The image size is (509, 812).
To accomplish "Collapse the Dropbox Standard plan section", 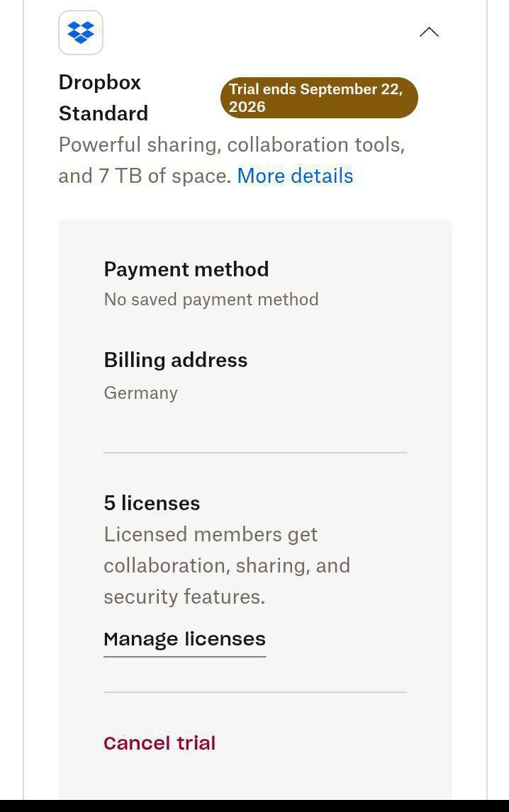I will point(429,33).
